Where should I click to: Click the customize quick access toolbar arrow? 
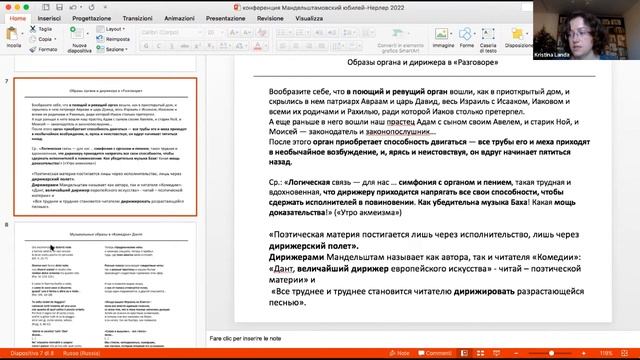(x=105, y=7)
